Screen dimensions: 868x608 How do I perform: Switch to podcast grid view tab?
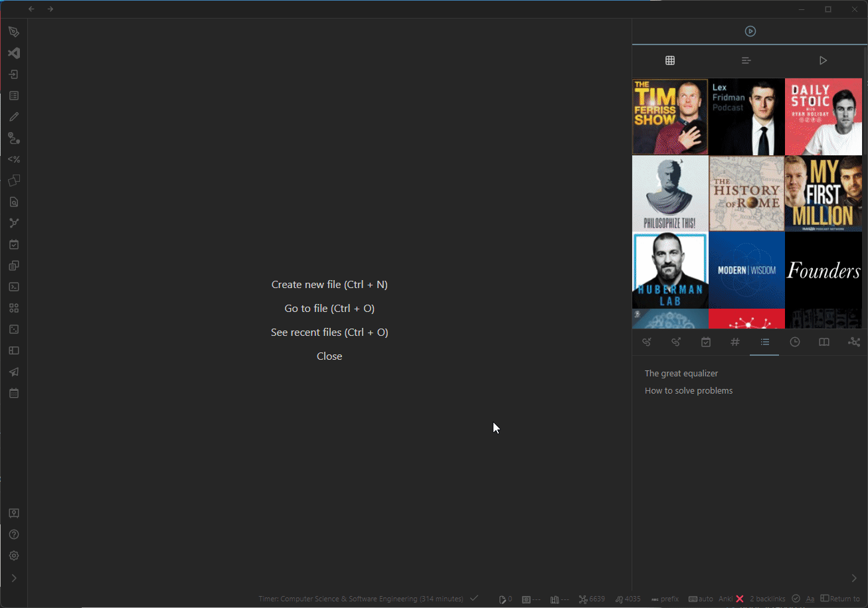click(x=670, y=60)
